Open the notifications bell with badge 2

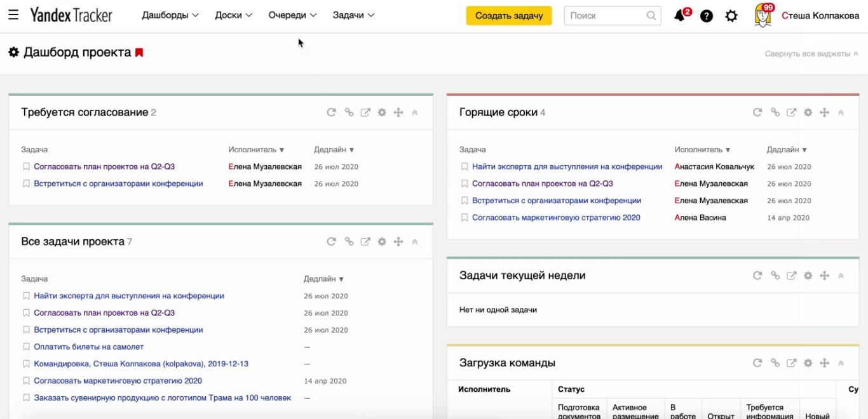coord(679,15)
